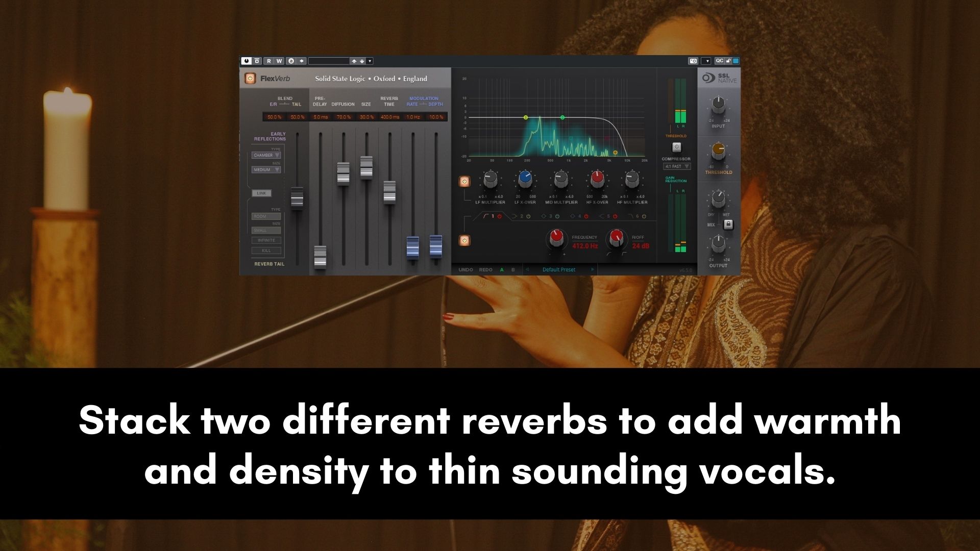Viewport: 980px width, 551px height.
Task: Open Reverb Tail size SMALL dropdown
Action: [x=266, y=230]
